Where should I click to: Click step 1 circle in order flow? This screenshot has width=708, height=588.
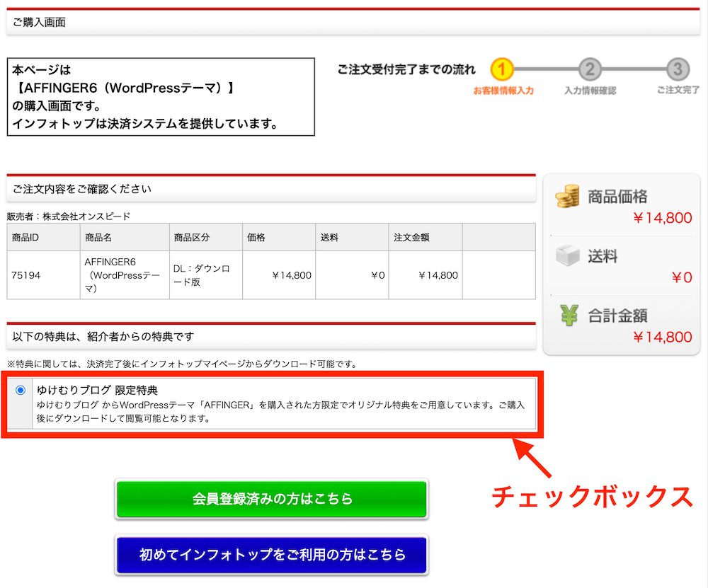pyautogui.click(x=502, y=69)
